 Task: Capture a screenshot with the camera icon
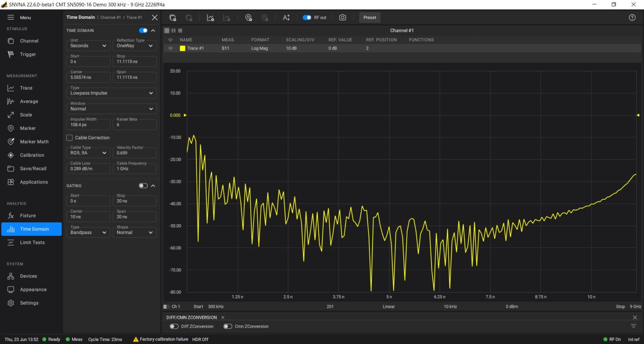[343, 17]
